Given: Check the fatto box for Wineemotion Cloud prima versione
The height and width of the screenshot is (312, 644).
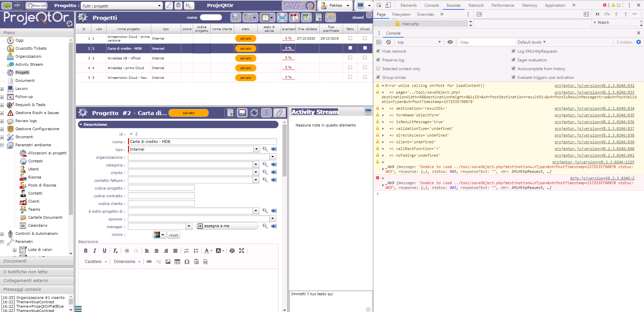Looking at the screenshot, I should click(350, 38).
